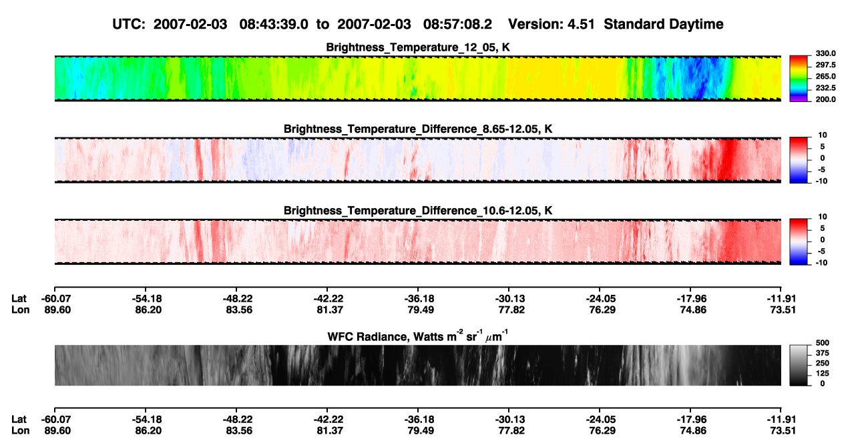The width and height of the screenshot is (868, 445).
Task: Click the 'Brightness_Temperature_Difference_10.6-12.05, K' panel title
Action: pos(418,210)
